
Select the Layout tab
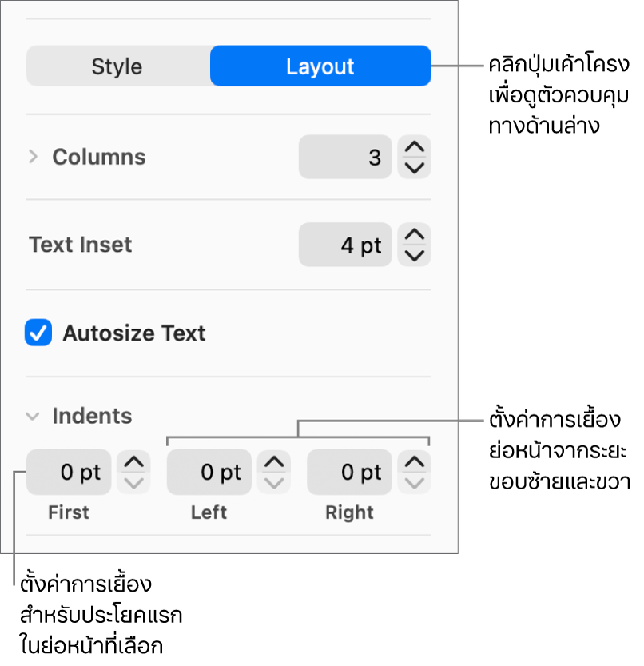pos(320,66)
